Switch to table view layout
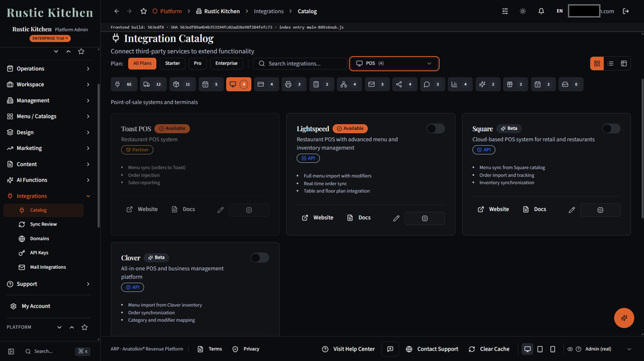The height and width of the screenshot is (361, 644). coord(624,64)
